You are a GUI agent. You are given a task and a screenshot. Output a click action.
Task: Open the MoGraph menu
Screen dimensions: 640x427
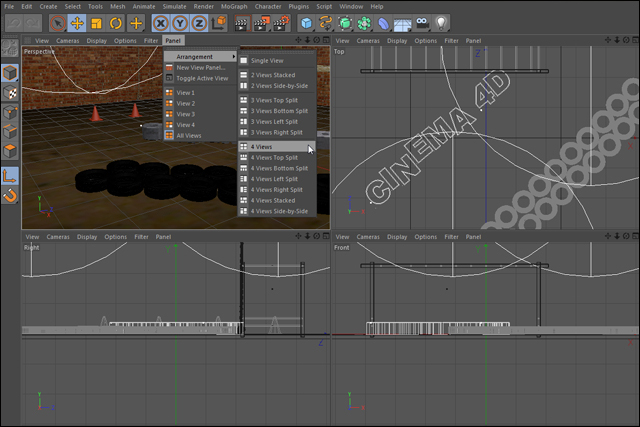click(x=234, y=6)
